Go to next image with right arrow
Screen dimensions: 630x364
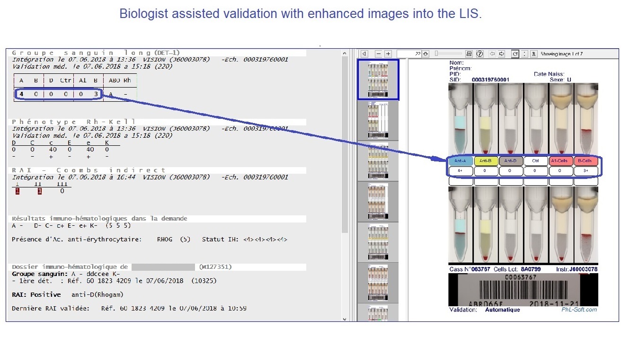[502, 54]
